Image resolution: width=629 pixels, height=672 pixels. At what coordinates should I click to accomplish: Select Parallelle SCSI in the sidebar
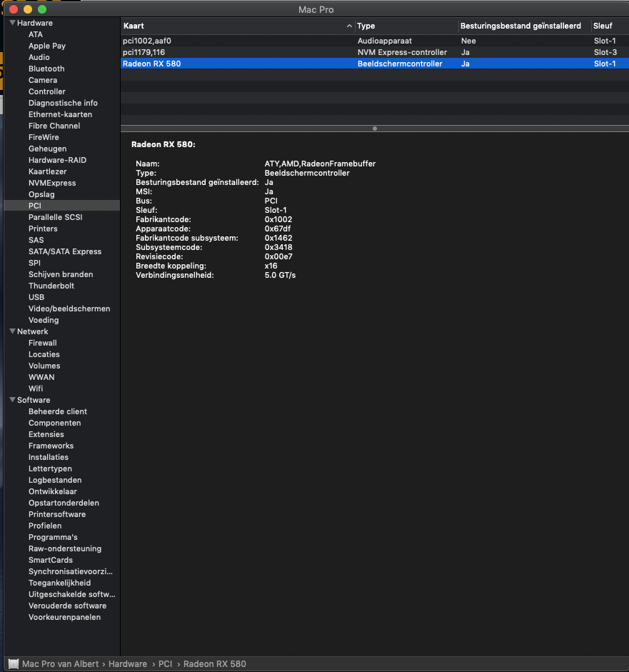pos(55,217)
